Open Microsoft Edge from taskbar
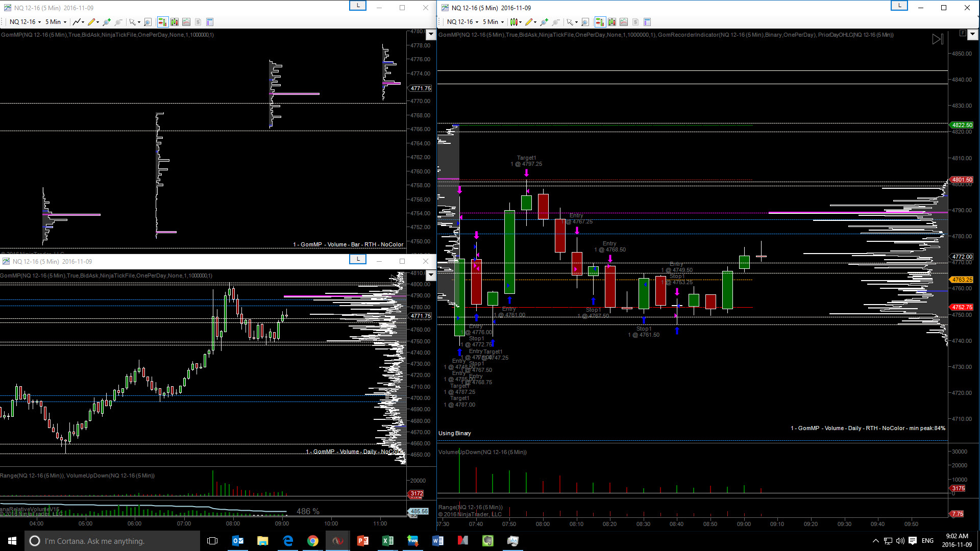 pyautogui.click(x=288, y=541)
